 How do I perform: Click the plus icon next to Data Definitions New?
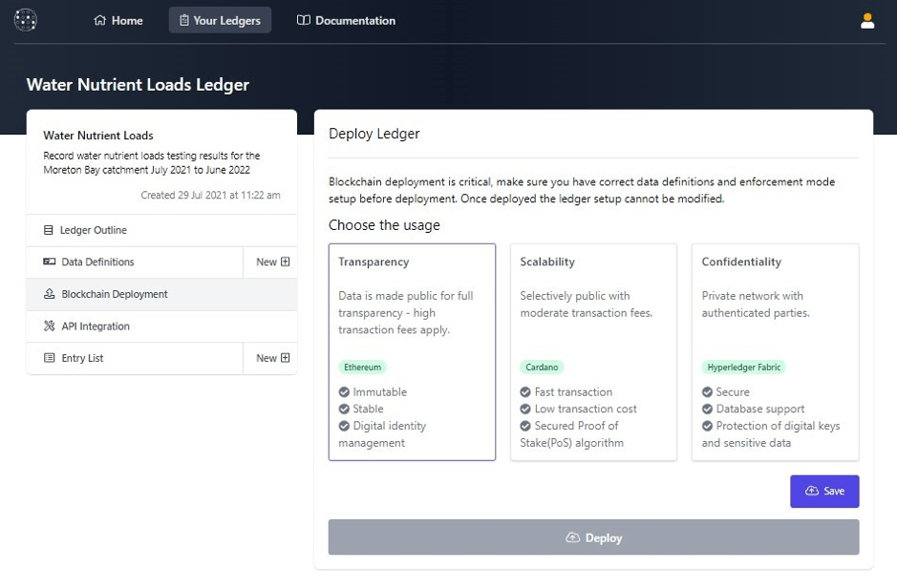(285, 262)
